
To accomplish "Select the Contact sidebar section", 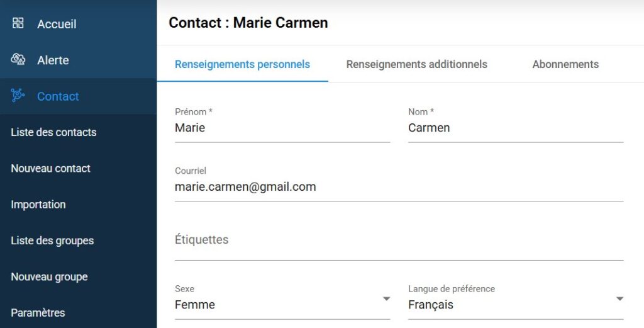I will pos(58,96).
